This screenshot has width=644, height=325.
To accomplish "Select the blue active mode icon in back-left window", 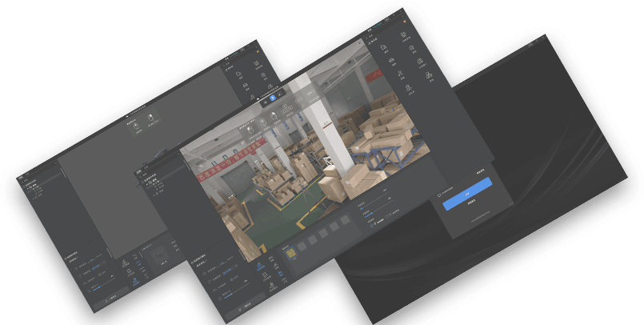I will pos(135,281).
